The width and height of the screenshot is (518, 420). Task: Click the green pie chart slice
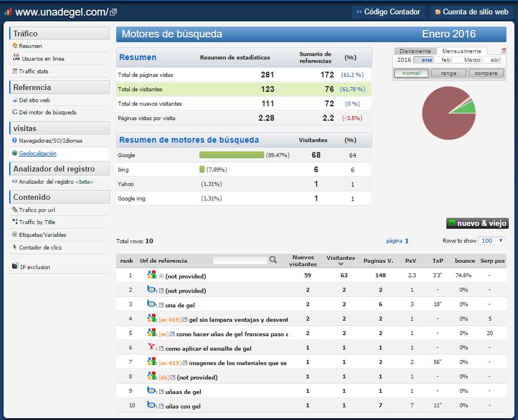pyautogui.click(x=468, y=108)
